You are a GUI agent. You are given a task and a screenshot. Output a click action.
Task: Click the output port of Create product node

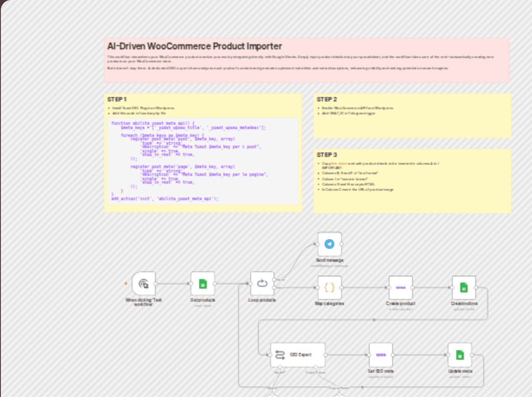click(x=413, y=287)
